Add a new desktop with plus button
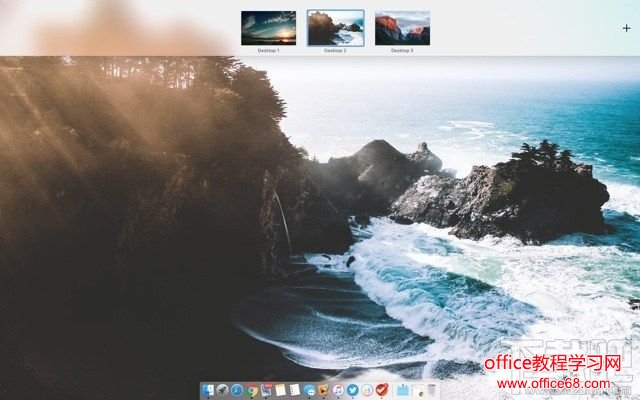Viewport: 640px width, 400px height. click(x=626, y=29)
